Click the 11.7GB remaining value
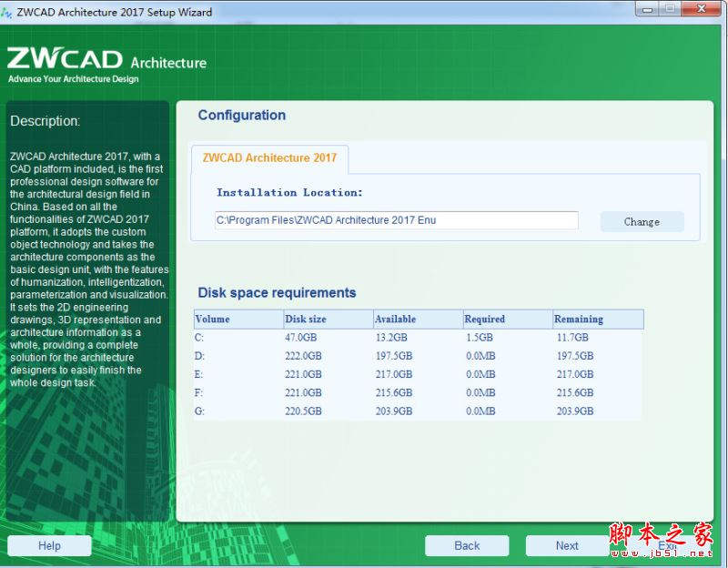 pyautogui.click(x=572, y=338)
